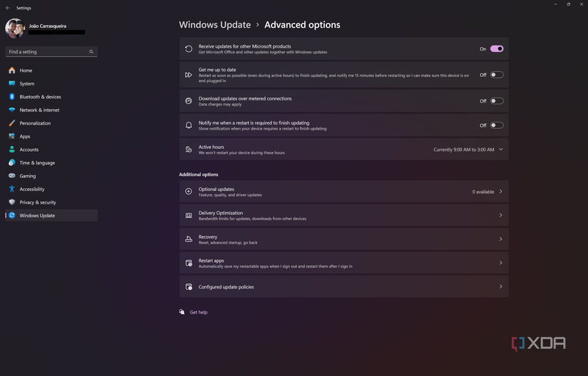Image resolution: width=588 pixels, height=376 pixels.
Task: Click the fast-forward icon beside Get me up to date
Action: [189, 75]
